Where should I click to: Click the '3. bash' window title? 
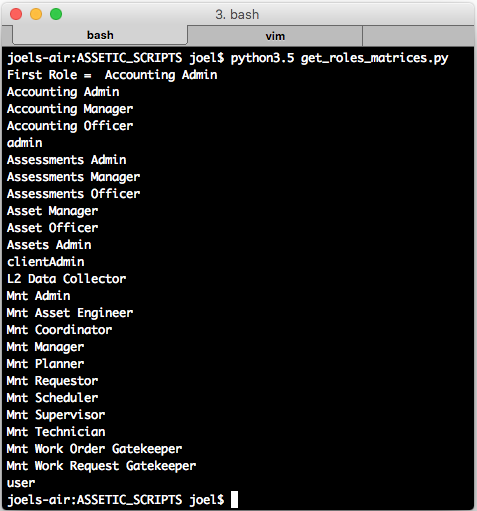point(237,14)
